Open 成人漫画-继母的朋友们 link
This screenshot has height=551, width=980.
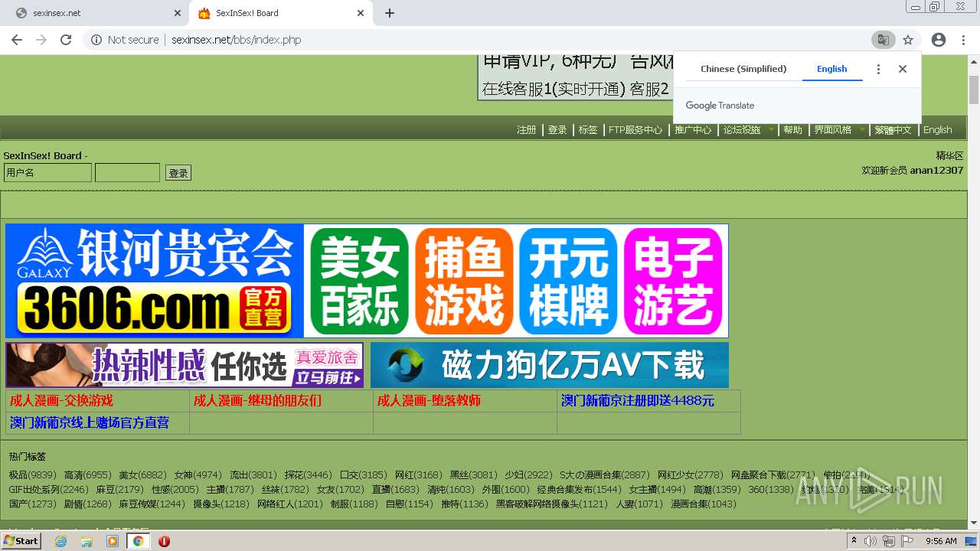[257, 400]
